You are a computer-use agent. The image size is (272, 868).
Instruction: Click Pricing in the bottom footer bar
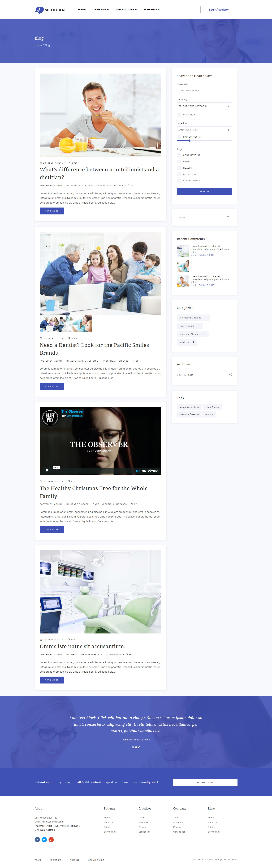coord(75,860)
